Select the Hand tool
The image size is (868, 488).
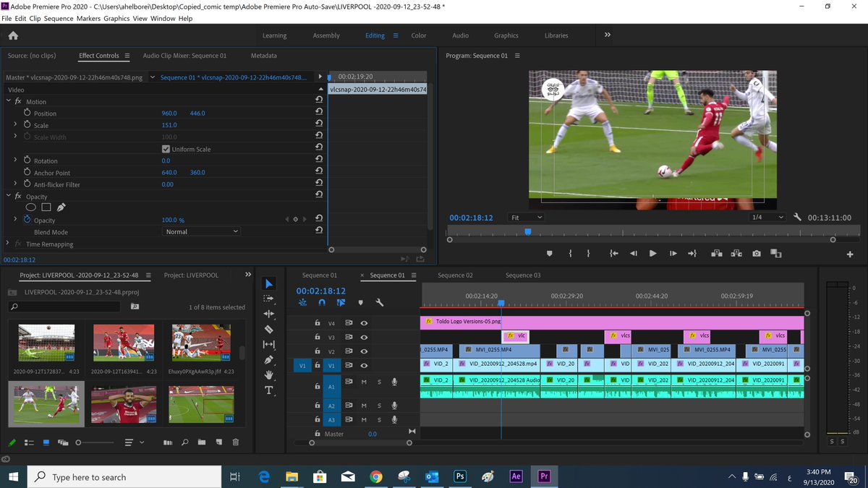click(x=269, y=374)
